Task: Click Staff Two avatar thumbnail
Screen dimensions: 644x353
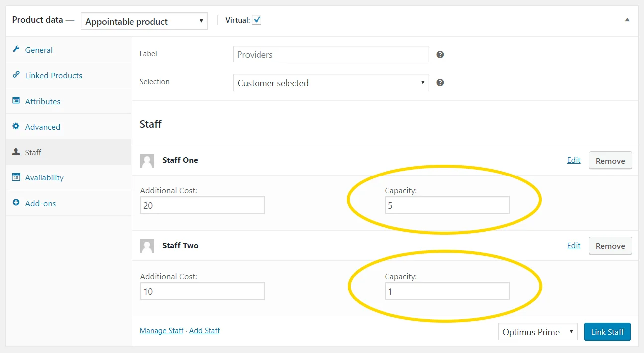Action: pos(147,246)
